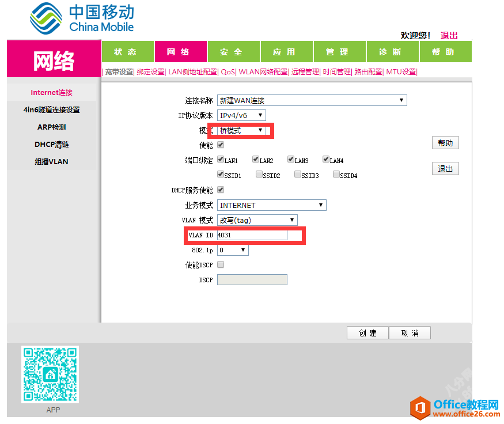The height and width of the screenshot is (424, 504).
Task: Switch to the 状态 tab
Action: (x=128, y=51)
